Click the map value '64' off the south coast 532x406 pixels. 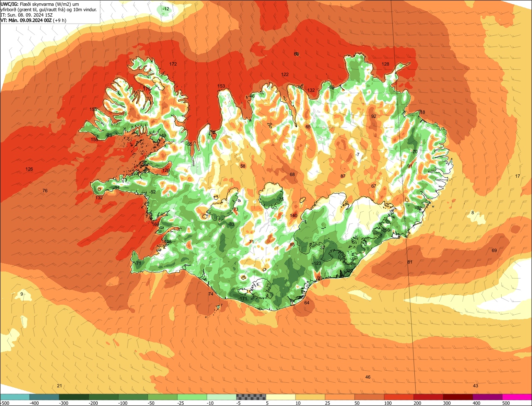(307, 303)
